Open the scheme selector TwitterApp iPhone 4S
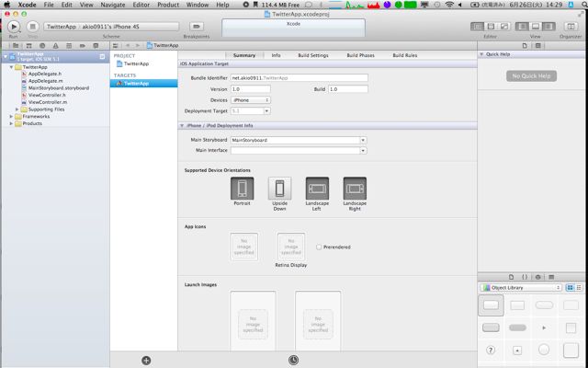The width and height of the screenshot is (588, 368). click(111, 27)
